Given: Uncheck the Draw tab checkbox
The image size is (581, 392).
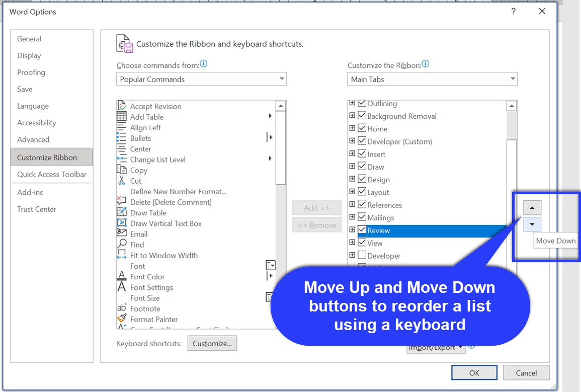Looking at the screenshot, I should [362, 166].
